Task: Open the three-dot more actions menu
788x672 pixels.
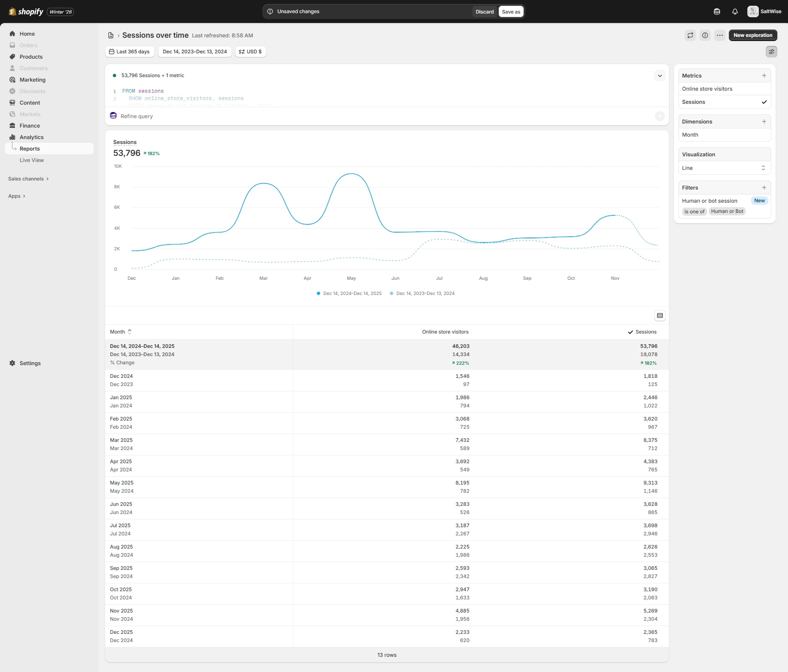Action: point(720,35)
